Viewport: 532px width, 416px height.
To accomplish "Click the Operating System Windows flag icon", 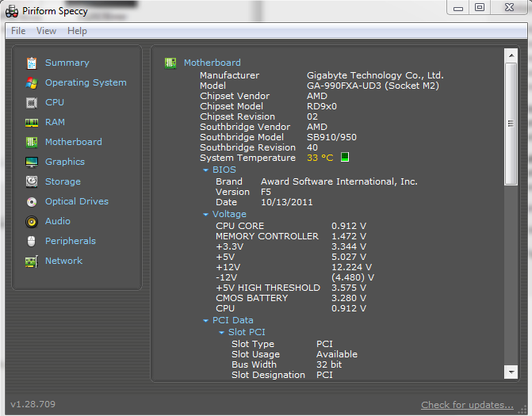I will [x=32, y=82].
